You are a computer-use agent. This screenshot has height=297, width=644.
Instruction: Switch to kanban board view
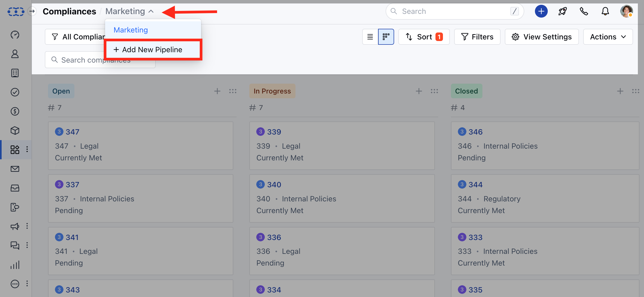pos(386,37)
